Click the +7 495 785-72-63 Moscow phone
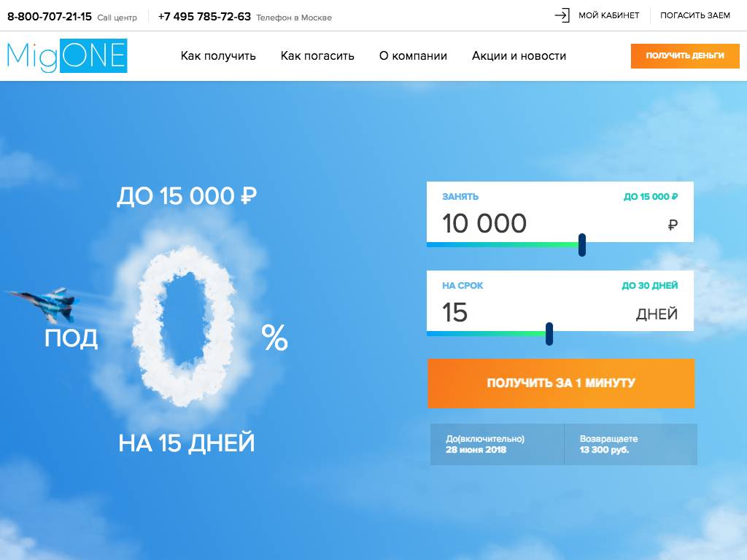This screenshot has height=560, width=747. (x=204, y=16)
